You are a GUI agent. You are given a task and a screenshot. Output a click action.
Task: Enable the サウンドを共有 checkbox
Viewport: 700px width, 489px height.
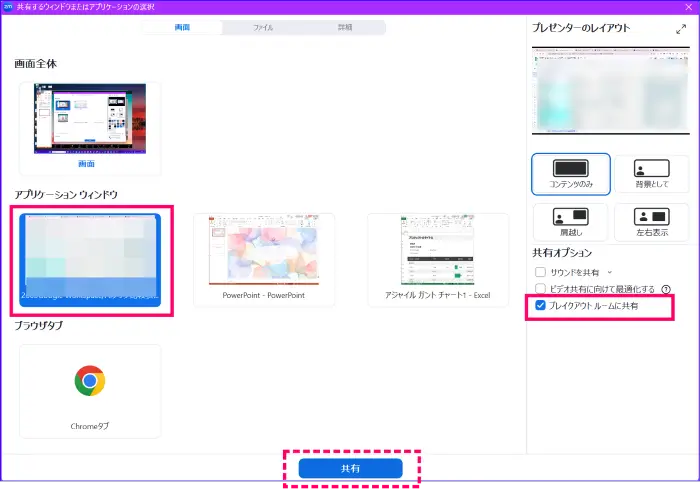pos(540,272)
